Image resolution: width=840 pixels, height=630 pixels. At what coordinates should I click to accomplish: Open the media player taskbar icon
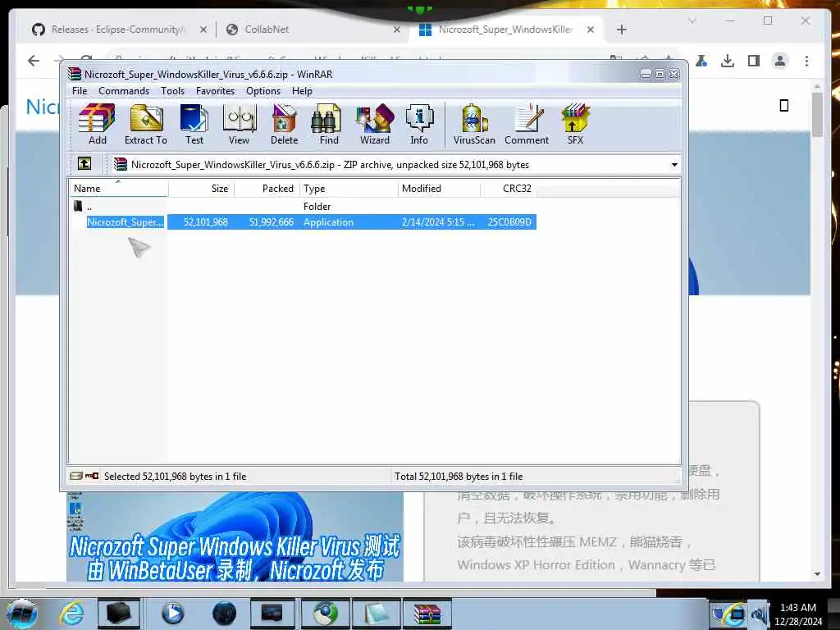point(172,614)
